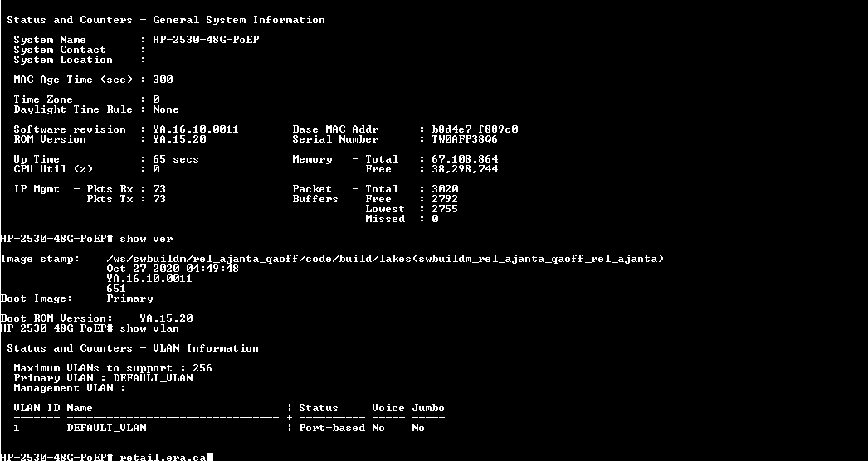Click the 'show ver' command line
This screenshot has height=461, width=868.
tap(86, 239)
